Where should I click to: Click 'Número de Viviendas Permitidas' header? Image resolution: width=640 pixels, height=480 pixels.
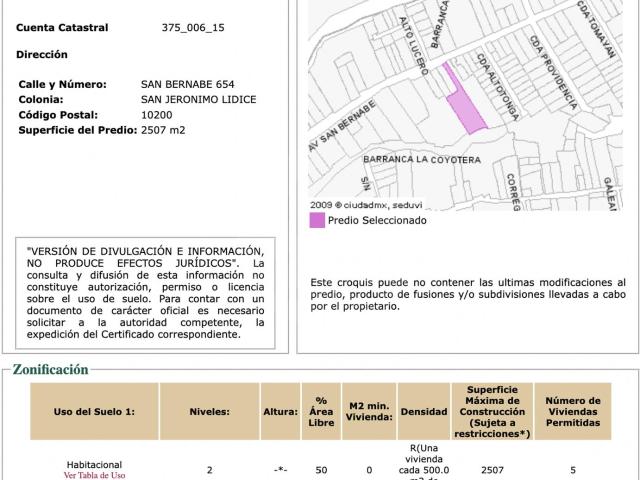573,411
